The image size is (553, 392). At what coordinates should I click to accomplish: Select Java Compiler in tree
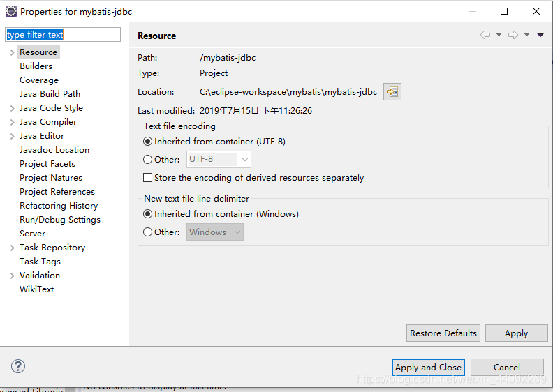click(48, 122)
